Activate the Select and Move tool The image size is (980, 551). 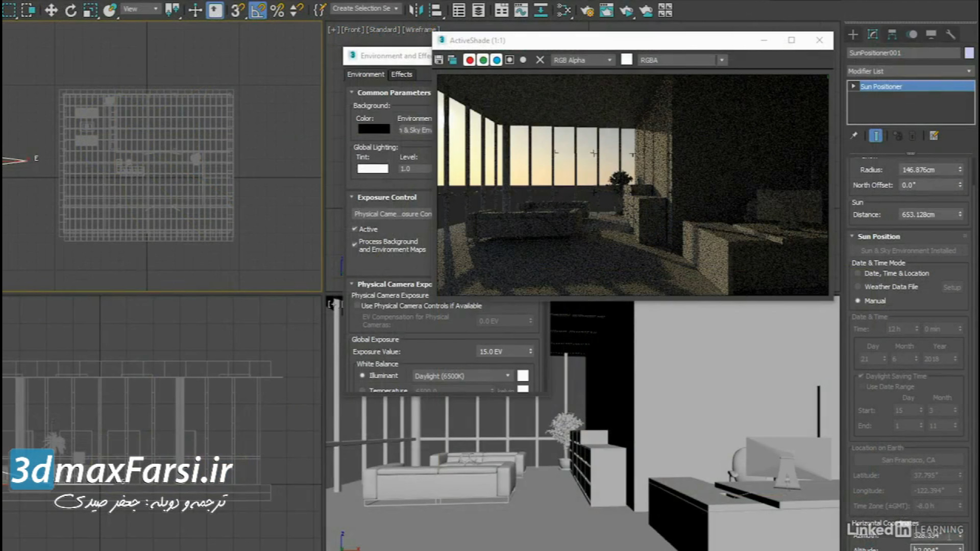click(51, 10)
